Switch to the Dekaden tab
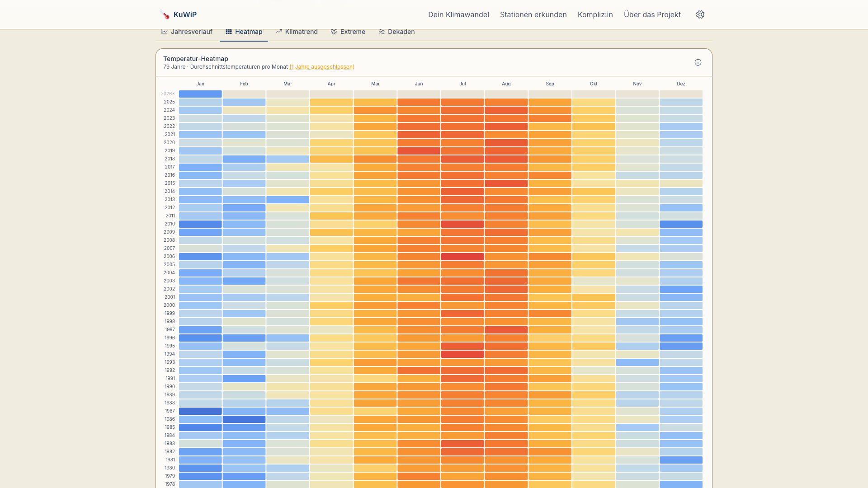 tap(401, 32)
